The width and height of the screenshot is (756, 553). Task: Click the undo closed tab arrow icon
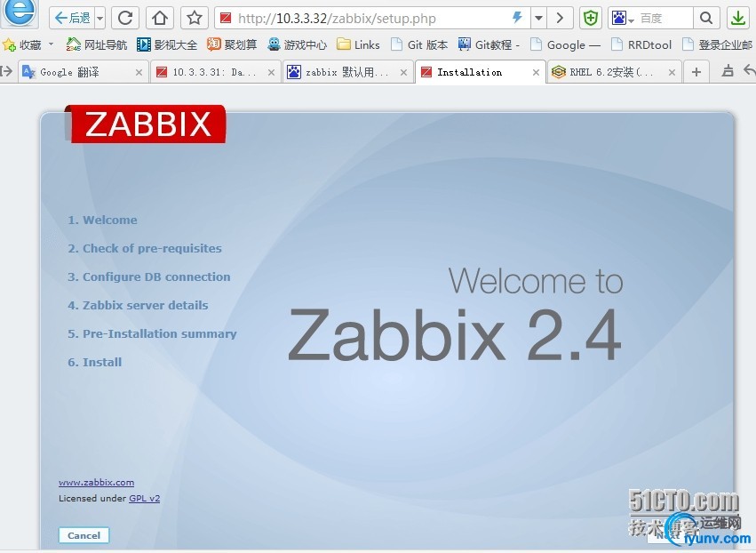(749, 71)
